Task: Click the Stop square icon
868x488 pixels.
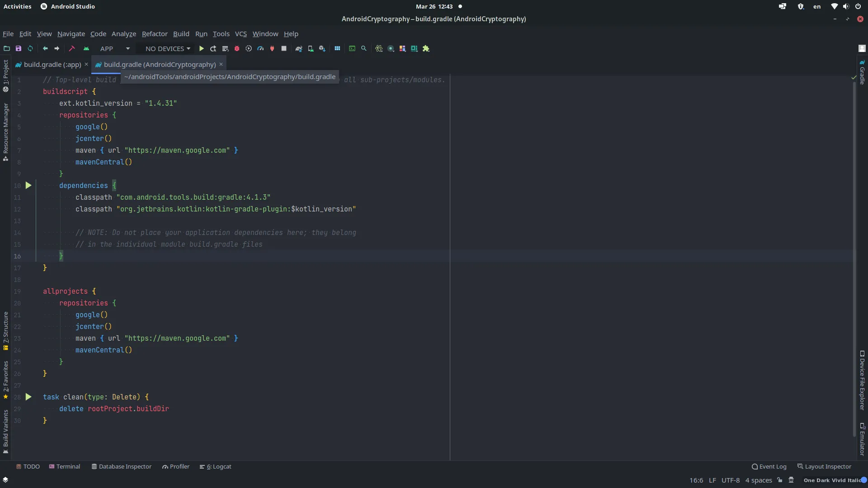Action: click(x=284, y=49)
